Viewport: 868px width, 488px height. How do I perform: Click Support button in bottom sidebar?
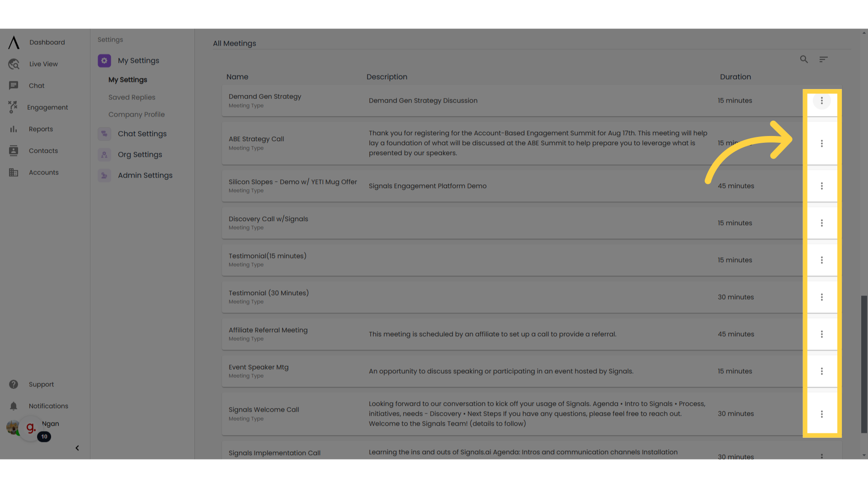tap(41, 385)
